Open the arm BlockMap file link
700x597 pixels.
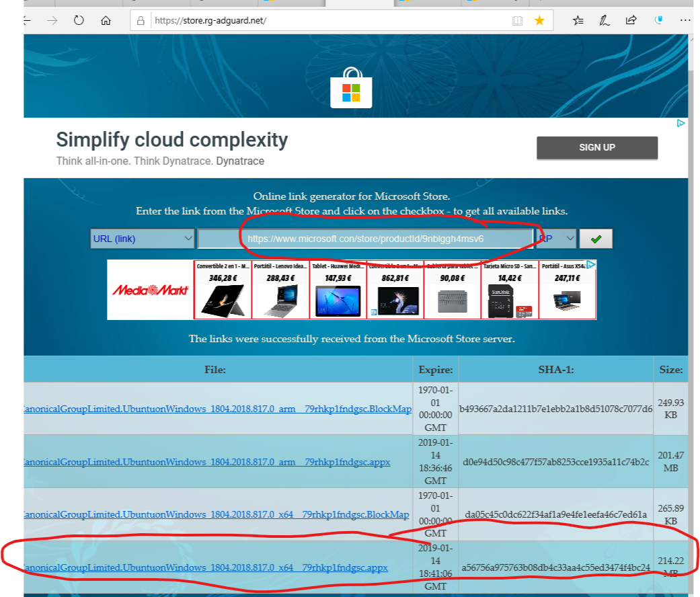tap(217, 409)
